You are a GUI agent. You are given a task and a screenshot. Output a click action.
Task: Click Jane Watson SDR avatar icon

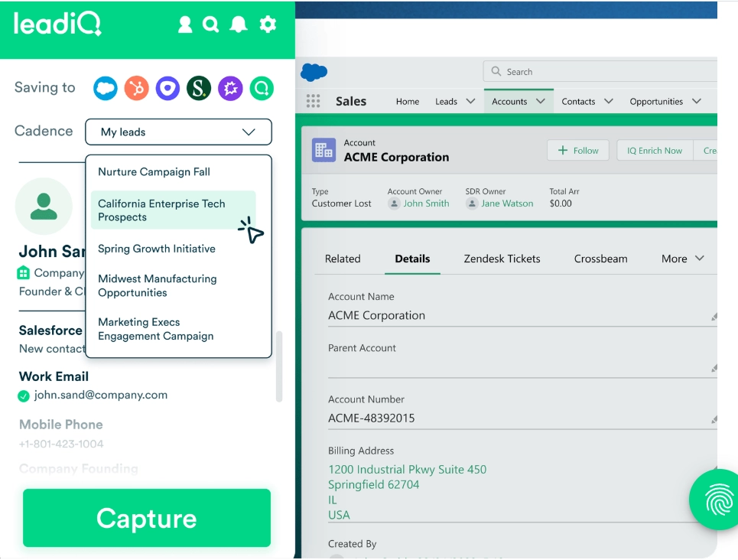[472, 203]
